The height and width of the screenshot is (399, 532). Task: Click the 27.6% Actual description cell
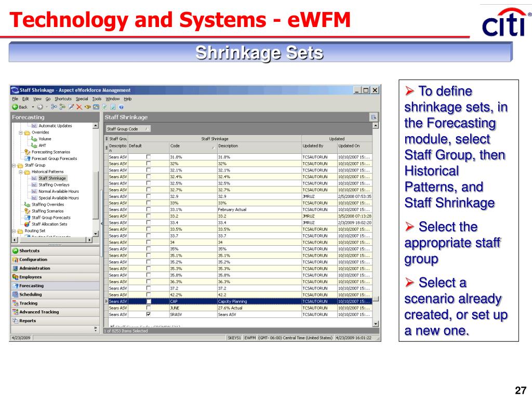coord(259,308)
